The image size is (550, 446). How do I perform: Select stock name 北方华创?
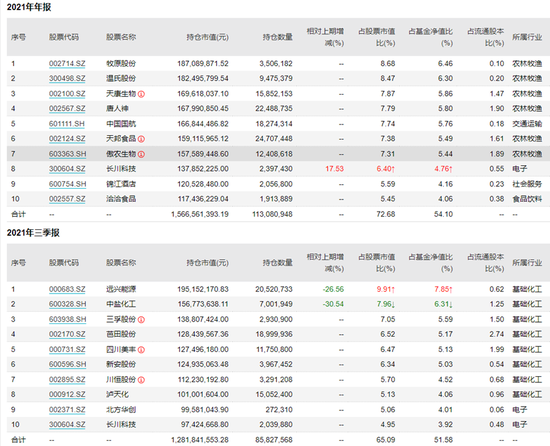(121, 410)
